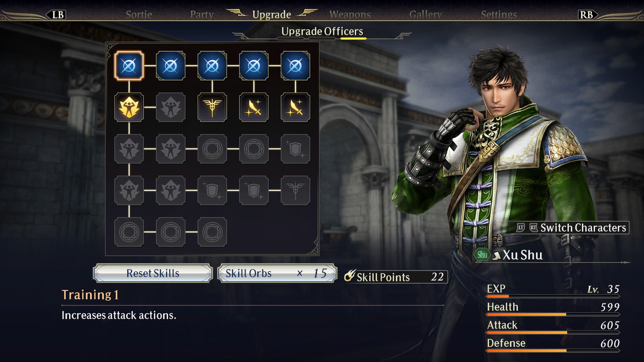The image size is (644, 362).
Task: Select the last locked circle emblem in bottom row
Action: click(212, 232)
